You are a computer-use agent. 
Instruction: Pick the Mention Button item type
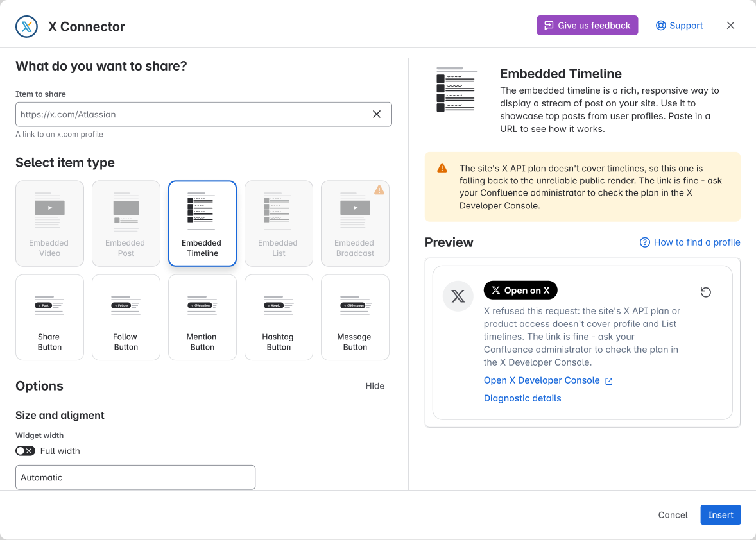tap(203, 317)
